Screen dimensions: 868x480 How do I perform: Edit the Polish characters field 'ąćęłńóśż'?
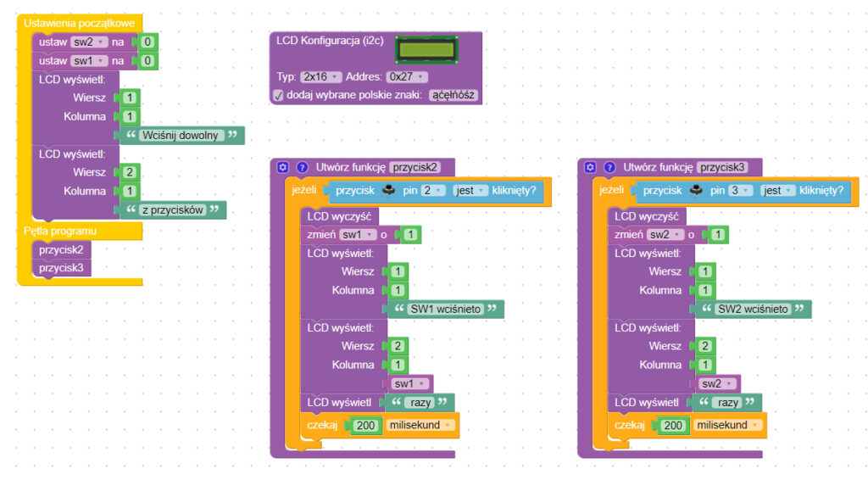click(453, 95)
